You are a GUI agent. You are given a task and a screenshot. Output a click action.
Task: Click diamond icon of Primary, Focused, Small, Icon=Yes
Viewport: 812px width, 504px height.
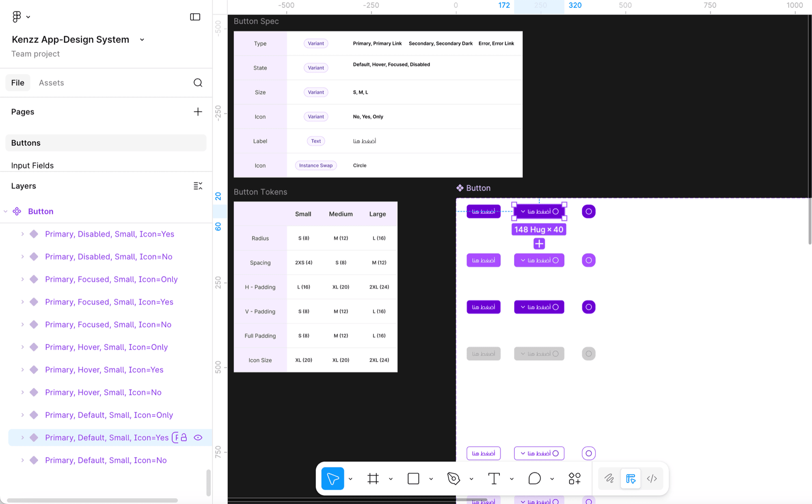34,302
